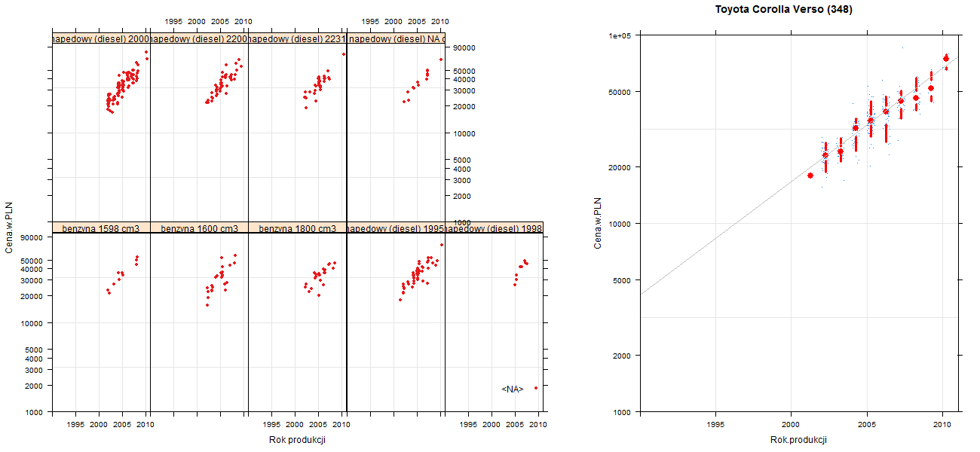This screenshot has width=980, height=452.
Task: Select the '(diesel) 1998' panel strip
Action: [494, 228]
